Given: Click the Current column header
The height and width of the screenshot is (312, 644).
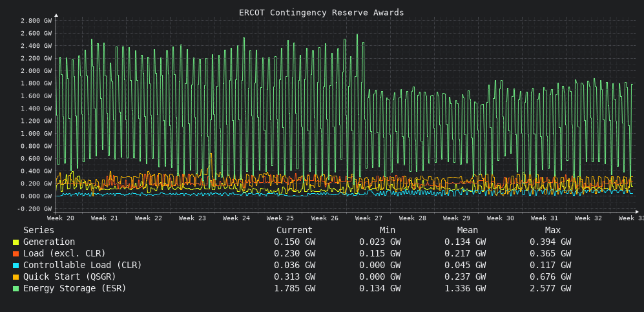Looking at the screenshot, I should [x=295, y=231].
